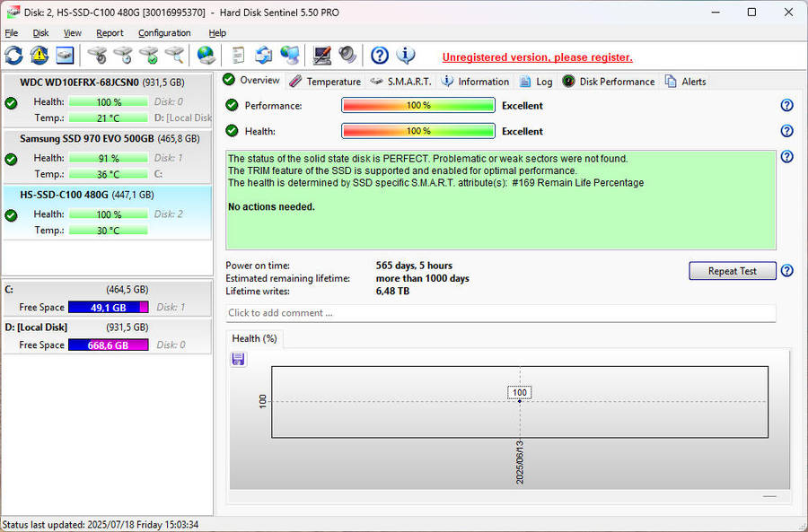
Task: Click the disk with green checkmark toolbar icon
Action: [149, 55]
